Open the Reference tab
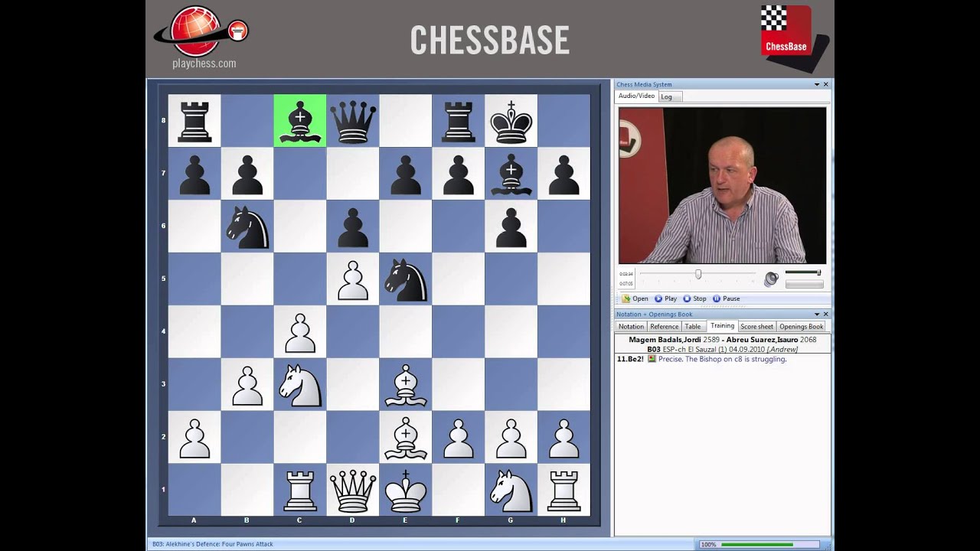Image resolution: width=980 pixels, height=551 pixels. click(x=664, y=327)
